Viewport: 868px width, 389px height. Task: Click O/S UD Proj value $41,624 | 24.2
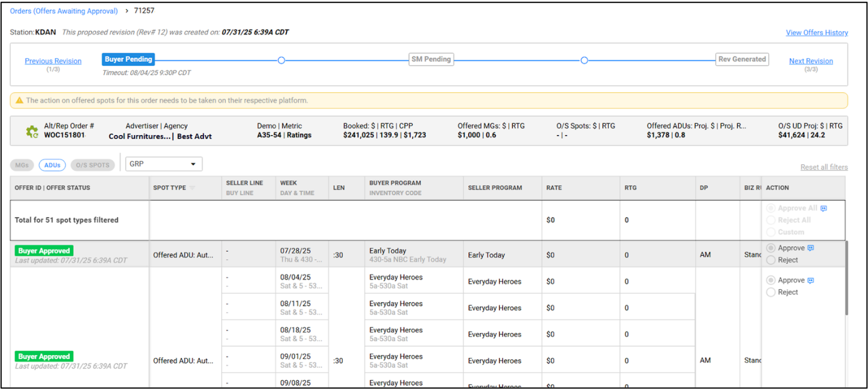[x=802, y=135]
